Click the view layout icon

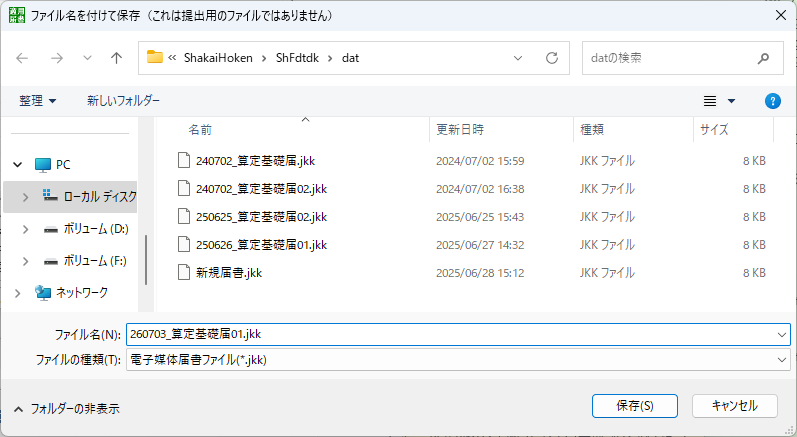point(710,101)
